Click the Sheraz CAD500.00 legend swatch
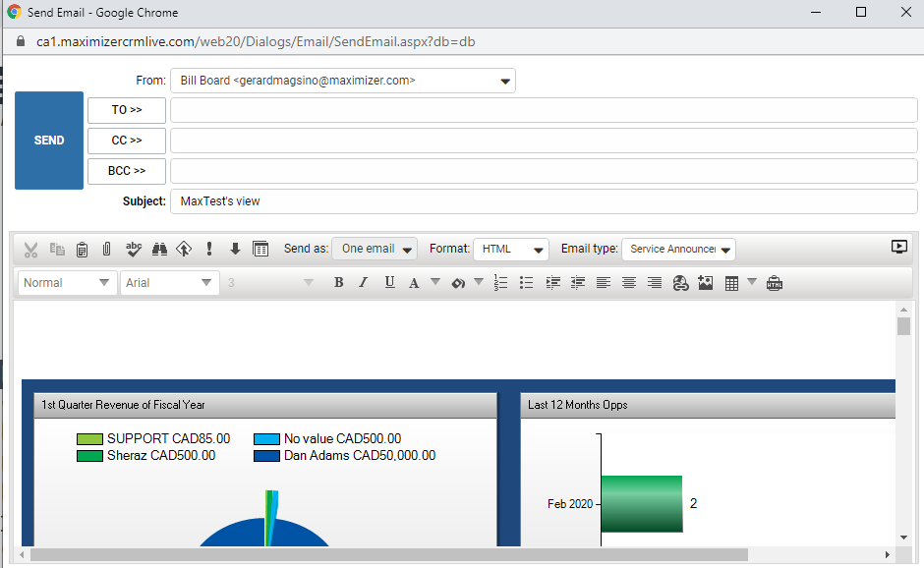This screenshot has height=568, width=924. click(x=89, y=456)
